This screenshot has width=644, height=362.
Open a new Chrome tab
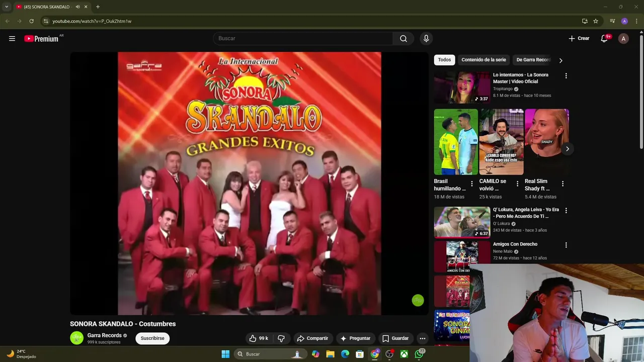[x=98, y=7]
